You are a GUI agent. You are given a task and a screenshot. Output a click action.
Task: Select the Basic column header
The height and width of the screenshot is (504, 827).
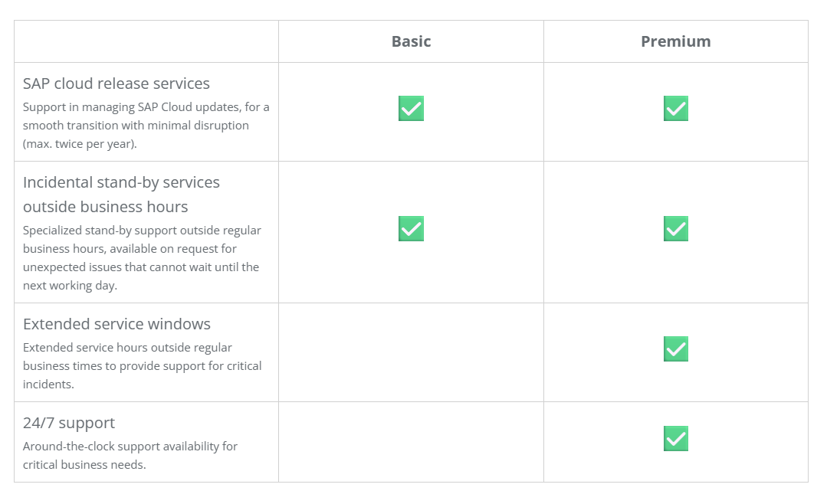(411, 41)
